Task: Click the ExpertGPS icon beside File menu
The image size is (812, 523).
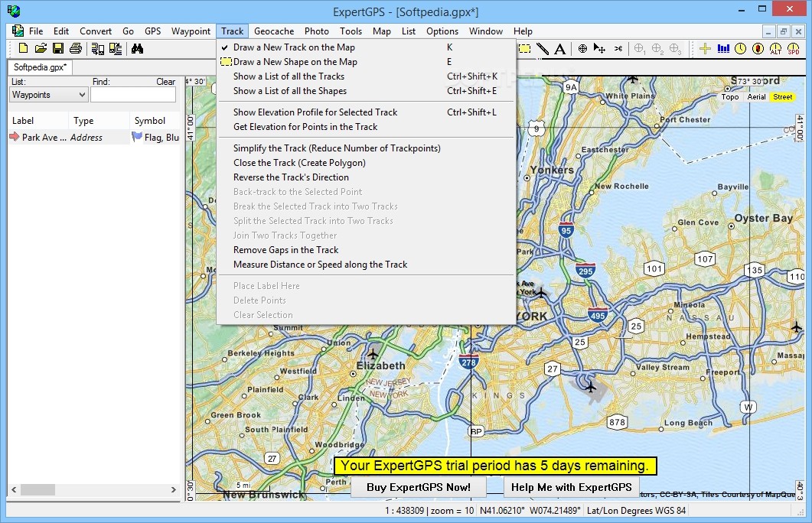Action: click(x=18, y=31)
